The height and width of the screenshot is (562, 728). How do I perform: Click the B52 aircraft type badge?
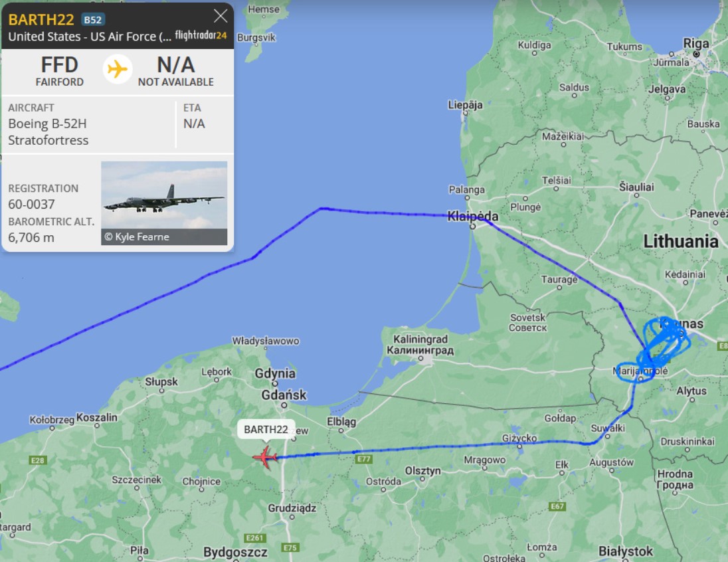pos(92,19)
